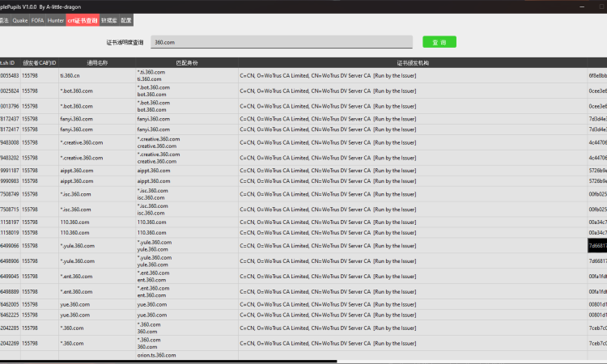Screen dimensions: 607x364
Task: Select ID cell ending 2042285
Action: (10, 328)
